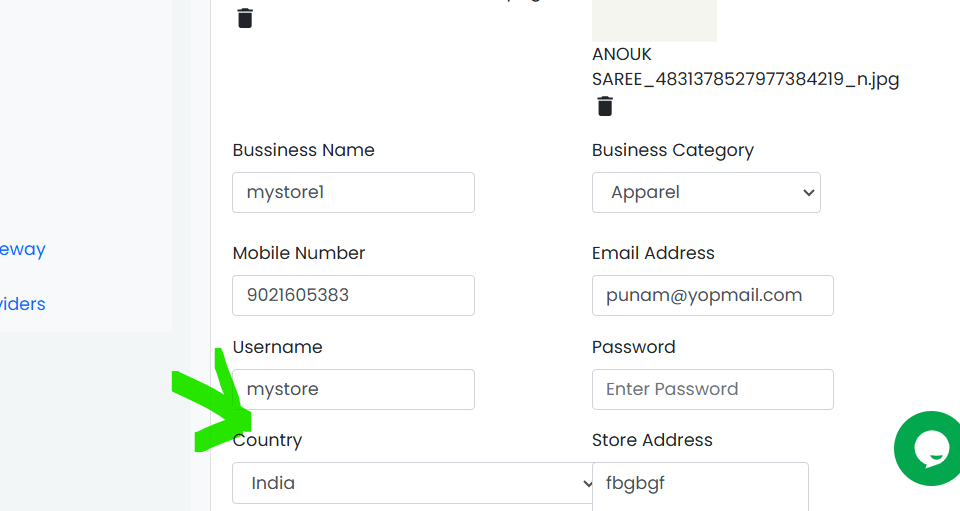
Task: Click the Country field label
Action: pos(267,441)
